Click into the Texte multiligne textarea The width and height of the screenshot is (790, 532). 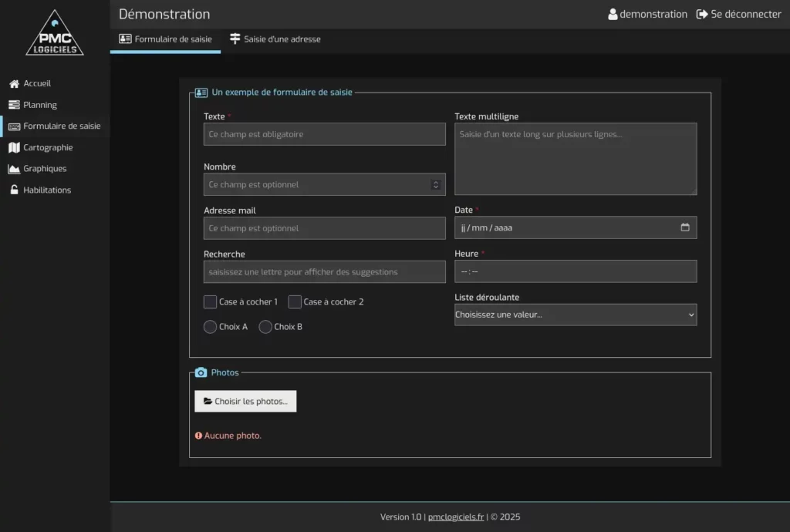click(x=576, y=159)
